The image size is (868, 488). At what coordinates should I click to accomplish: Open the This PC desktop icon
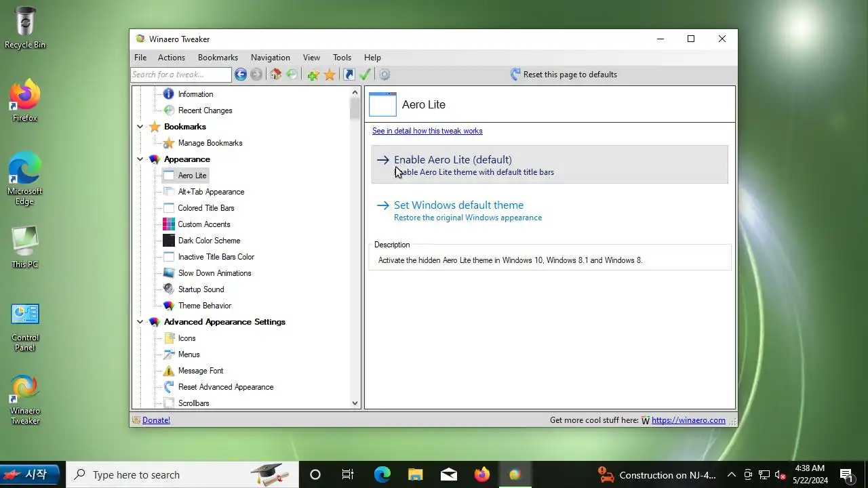25,247
